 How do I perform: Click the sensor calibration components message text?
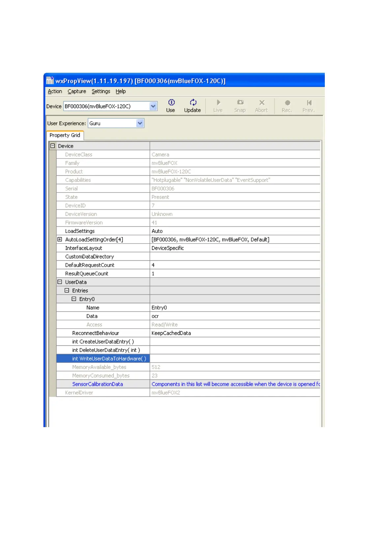pos(236,384)
